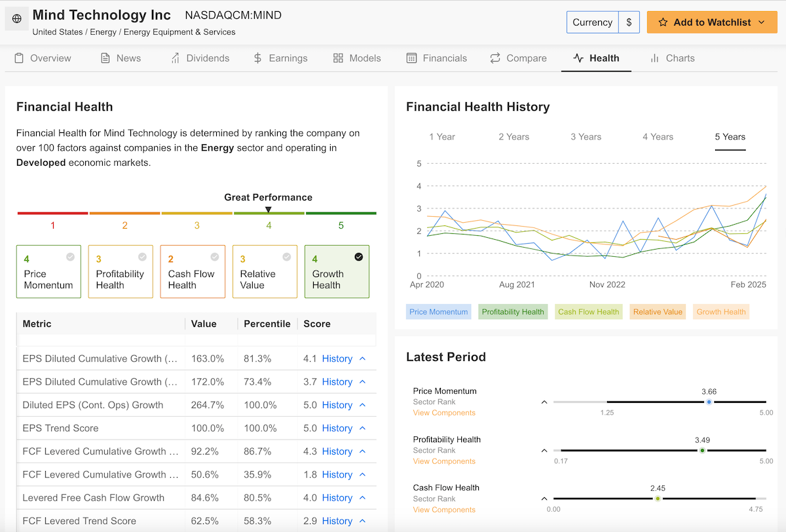Switch to the Charts tab
The image size is (786, 532).
tap(672, 58)
